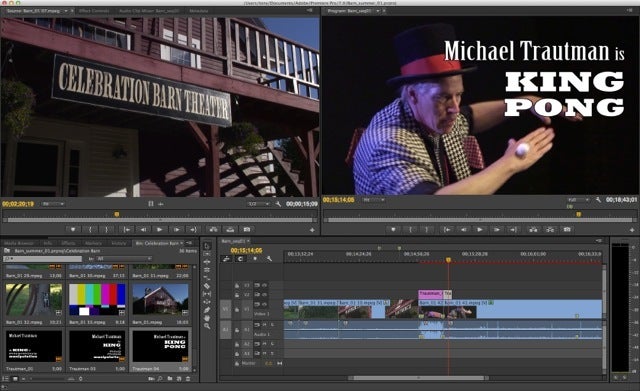Select the Hand tool
This screenshot has width=640, height=391.
pos(207,318)
